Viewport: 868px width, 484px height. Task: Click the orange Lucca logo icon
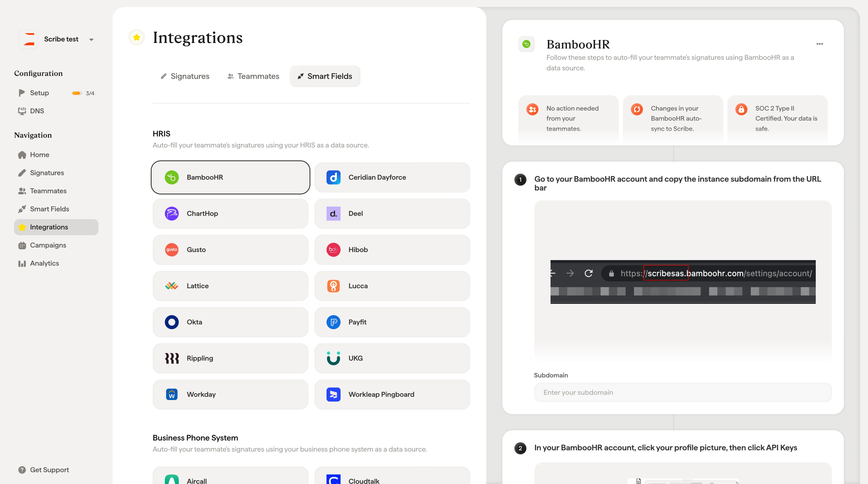click(x=333, y=286)
